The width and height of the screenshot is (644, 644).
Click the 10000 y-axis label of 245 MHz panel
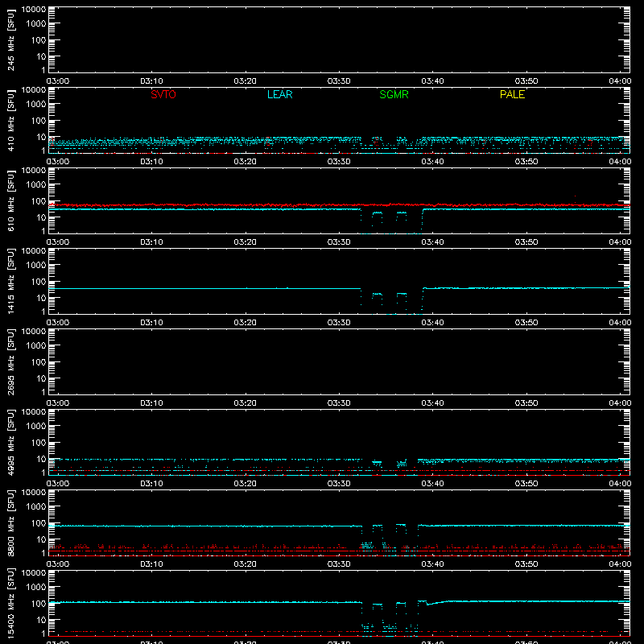(34, 10)
